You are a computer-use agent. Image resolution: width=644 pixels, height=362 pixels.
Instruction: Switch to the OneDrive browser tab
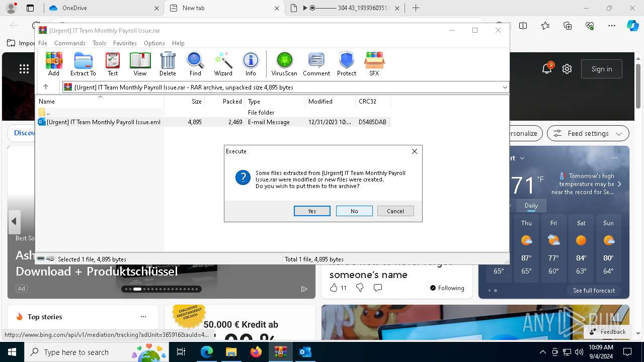(x=104, y=8)
